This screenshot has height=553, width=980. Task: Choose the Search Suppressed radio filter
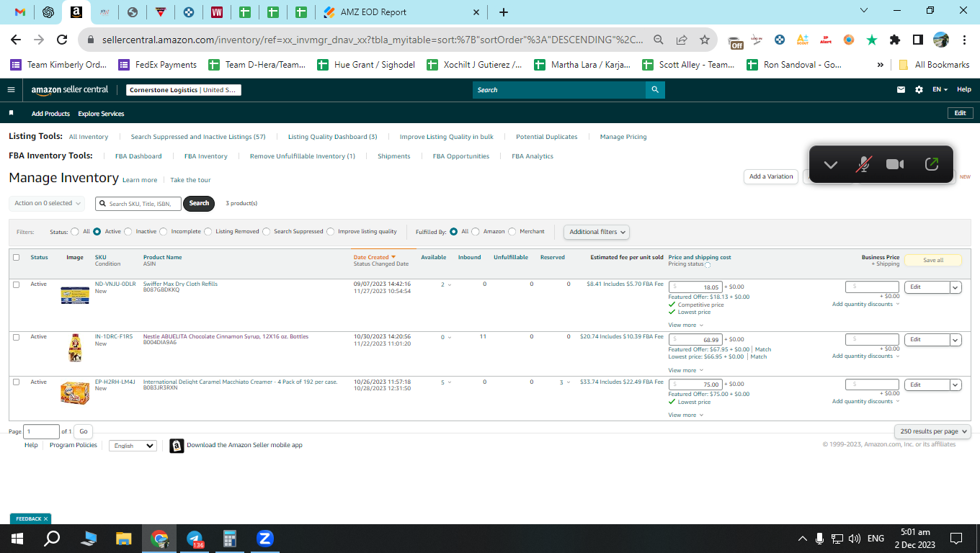point(266,232)
